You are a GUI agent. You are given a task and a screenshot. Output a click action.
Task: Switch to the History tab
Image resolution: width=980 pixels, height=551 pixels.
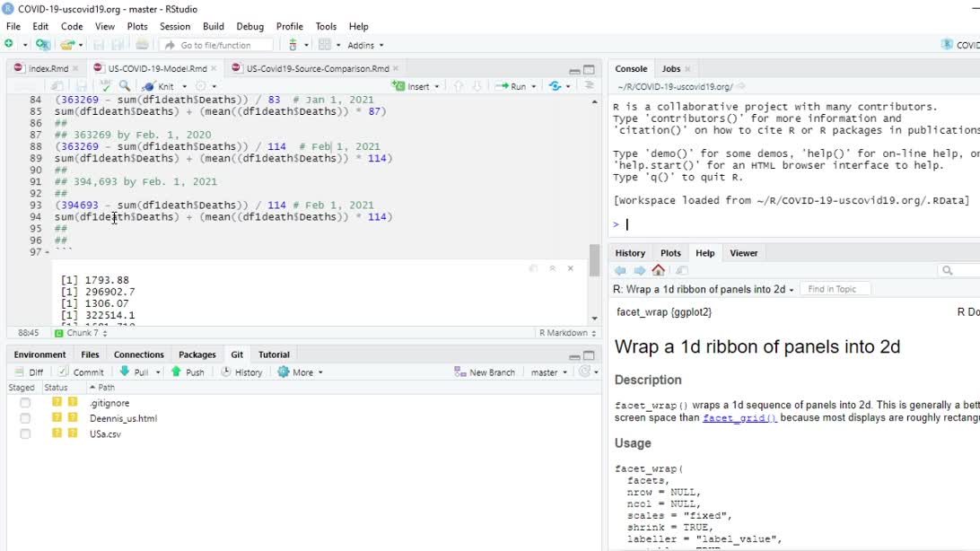tap(630, 253)
